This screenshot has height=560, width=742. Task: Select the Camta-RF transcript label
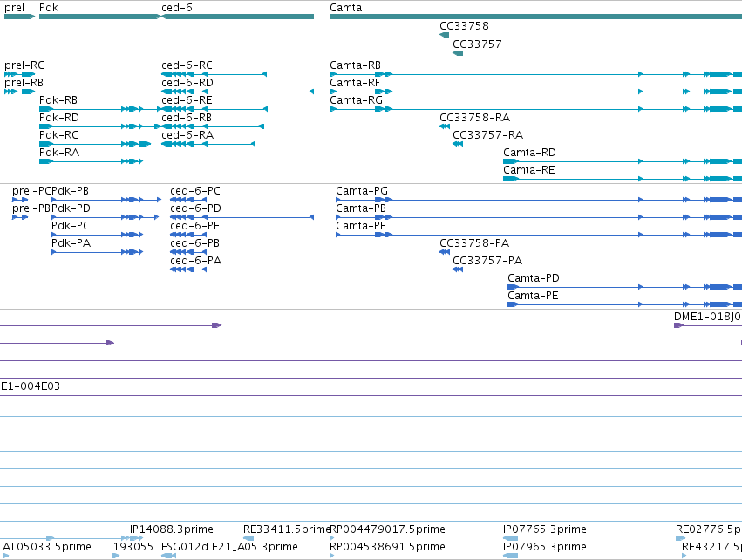(x=355, y=83)
